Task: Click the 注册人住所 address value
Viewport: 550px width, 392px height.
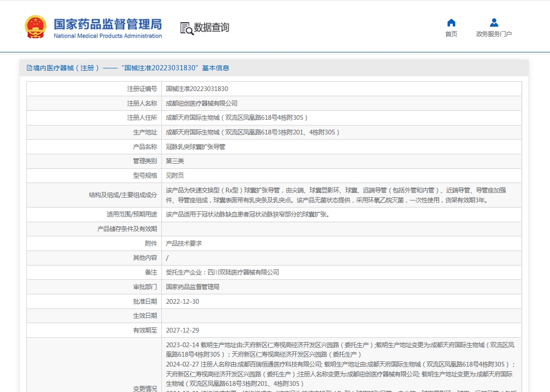Action: [x=237, y=118]
